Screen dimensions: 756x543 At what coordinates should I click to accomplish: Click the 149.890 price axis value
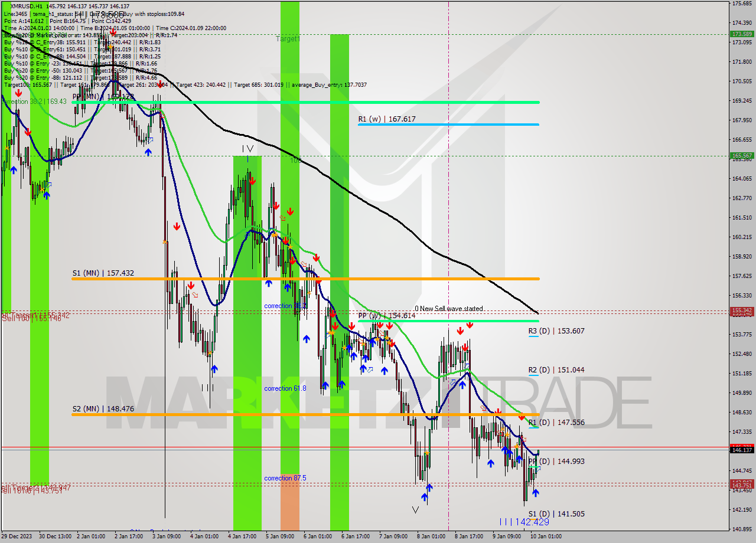click(x=742, y=393)
